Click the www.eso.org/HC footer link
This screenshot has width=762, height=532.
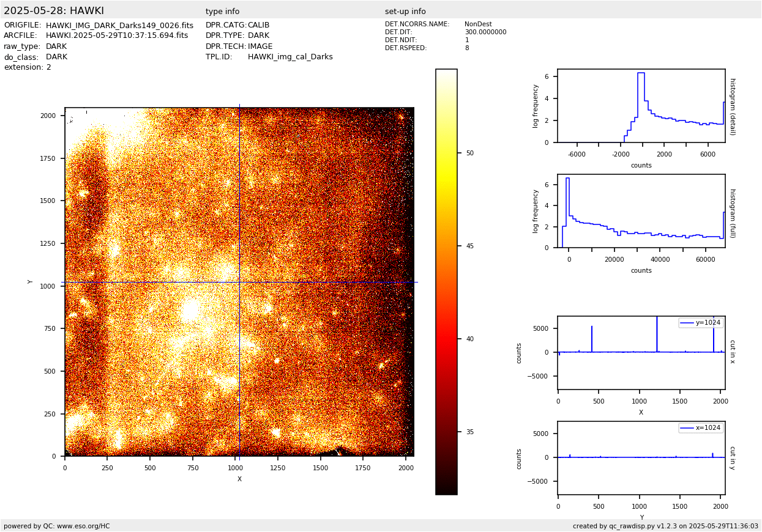[x=83, y=526]
